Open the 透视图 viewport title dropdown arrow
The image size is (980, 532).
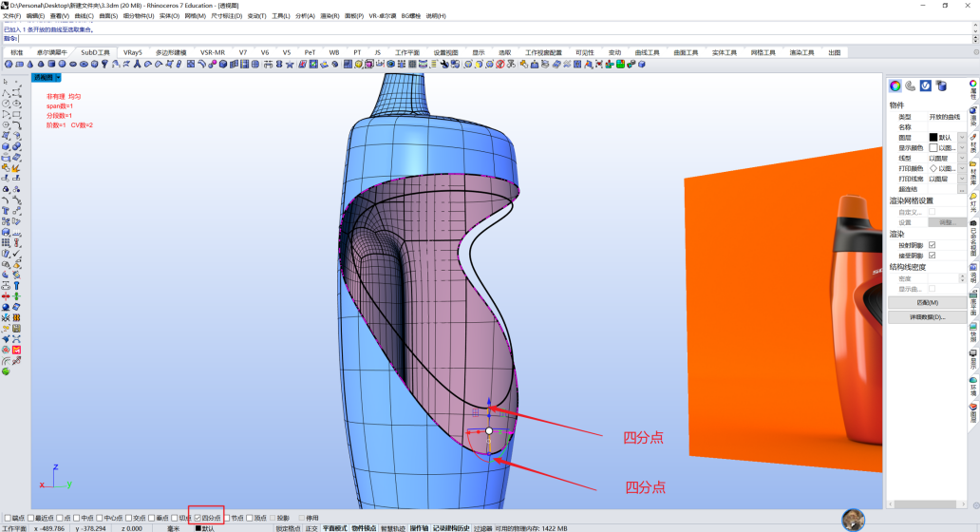pos(58,78)
